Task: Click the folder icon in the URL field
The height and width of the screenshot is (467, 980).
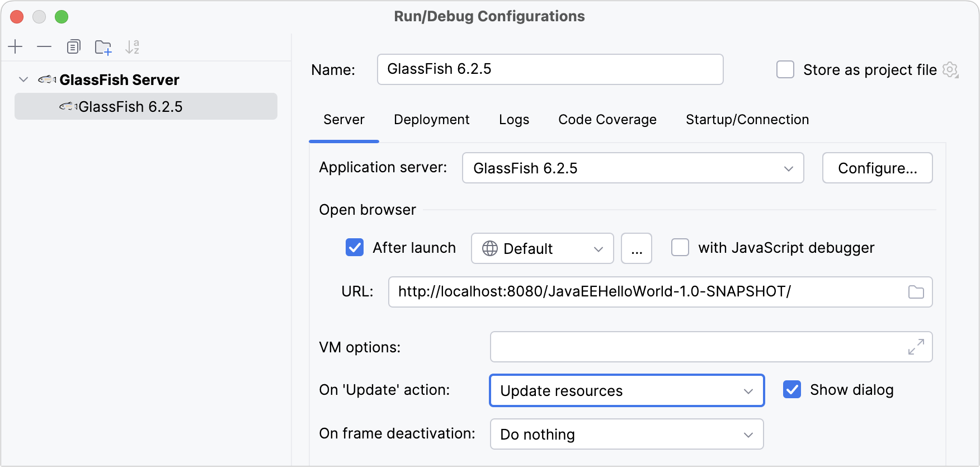Action: pyautogui.click(x=916, y=292)
